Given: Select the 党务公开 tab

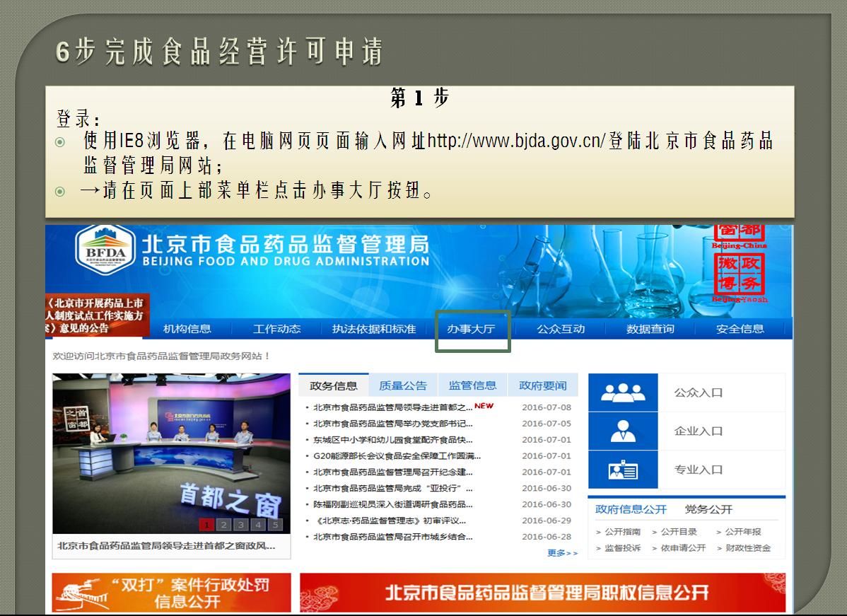Looking at the screenshot, I should click(x=708, y=509).
